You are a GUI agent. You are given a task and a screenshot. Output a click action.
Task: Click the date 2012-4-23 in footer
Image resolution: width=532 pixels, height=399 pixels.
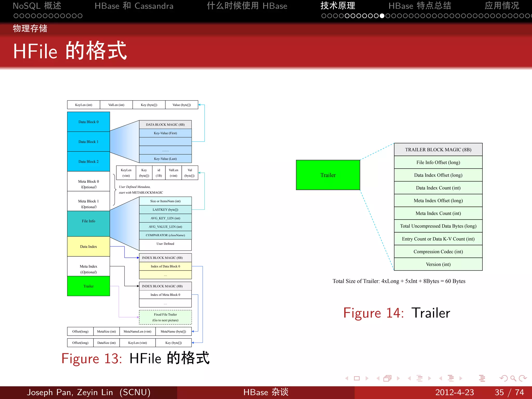455,392
